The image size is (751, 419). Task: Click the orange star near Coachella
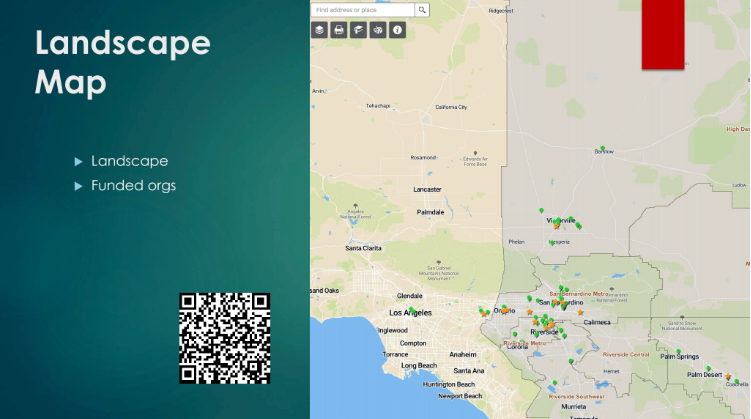729,377
